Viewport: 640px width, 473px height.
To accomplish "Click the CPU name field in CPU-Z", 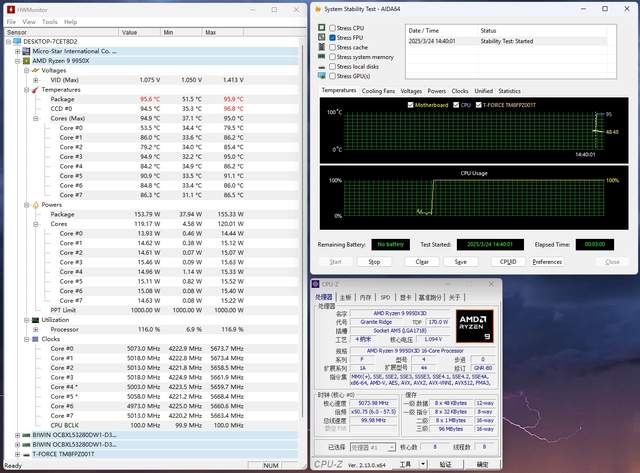I will [x=400, y=313].
